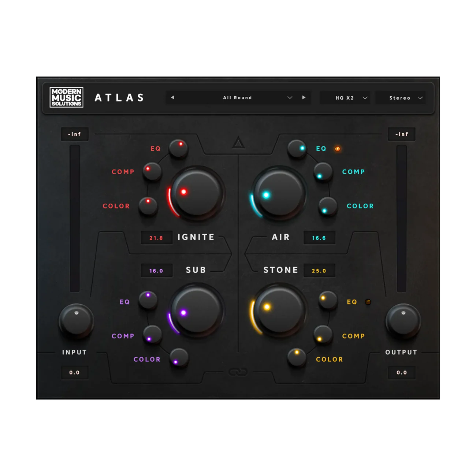Viewport: 476px width, 476px height.
Task: Click the Stone value field showing 25.0
Action: [x=319, y=271]
